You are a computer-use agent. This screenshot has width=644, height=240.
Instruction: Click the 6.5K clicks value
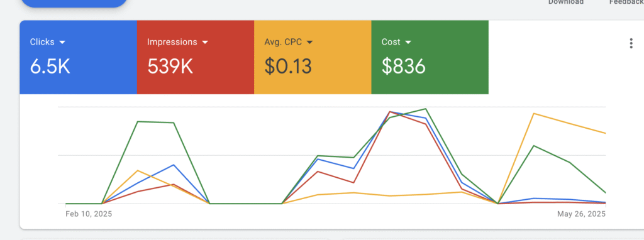50,66
